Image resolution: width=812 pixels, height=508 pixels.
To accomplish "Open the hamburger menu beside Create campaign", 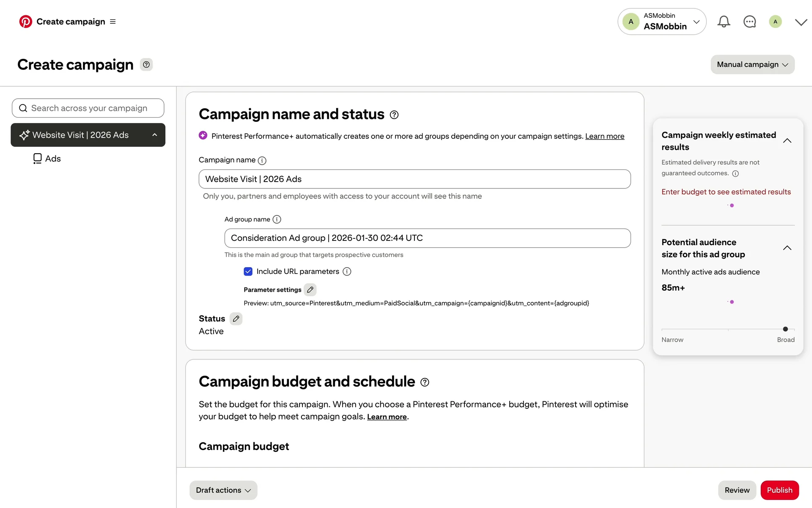I will (x=112, y=22).
